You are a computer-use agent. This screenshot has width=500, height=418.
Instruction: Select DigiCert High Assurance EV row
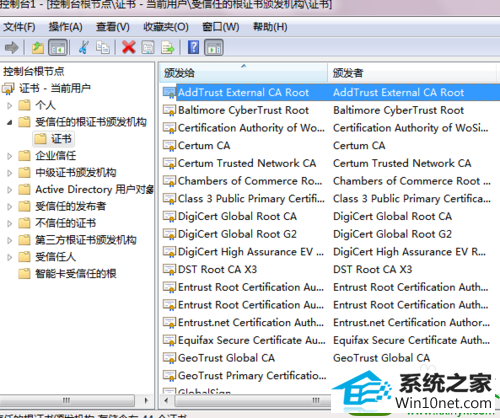(x=330, y=252)
